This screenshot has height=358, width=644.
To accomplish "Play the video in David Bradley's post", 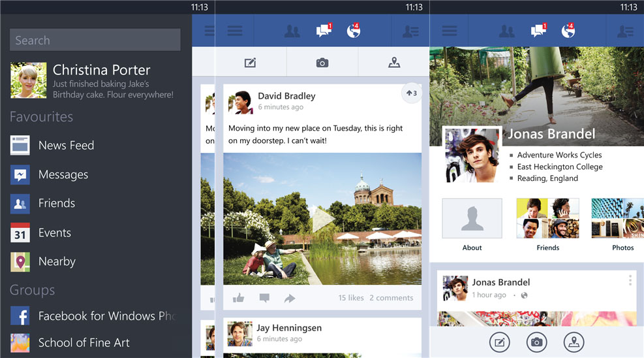I will tap(322, 219).
